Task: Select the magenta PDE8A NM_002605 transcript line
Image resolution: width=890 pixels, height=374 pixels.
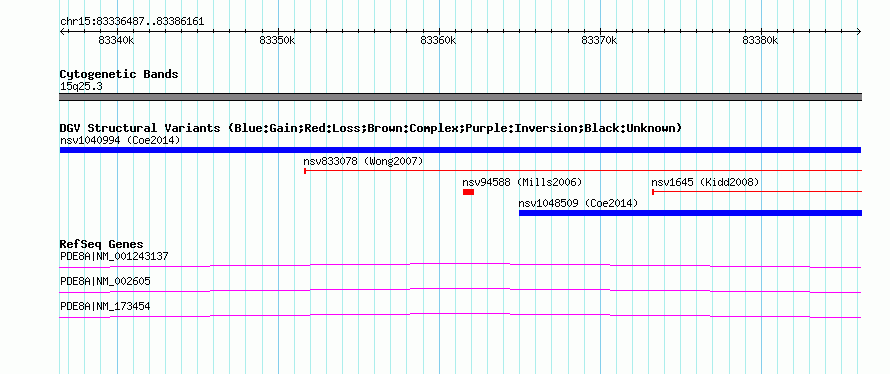Action: pyautogui.click(x=460, y=290)
